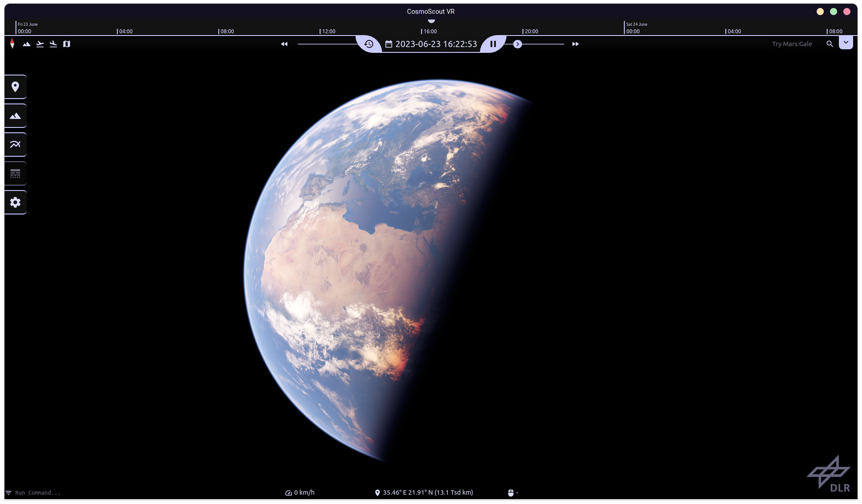Click the Try Mars:Gale search field

pos(792,44)
